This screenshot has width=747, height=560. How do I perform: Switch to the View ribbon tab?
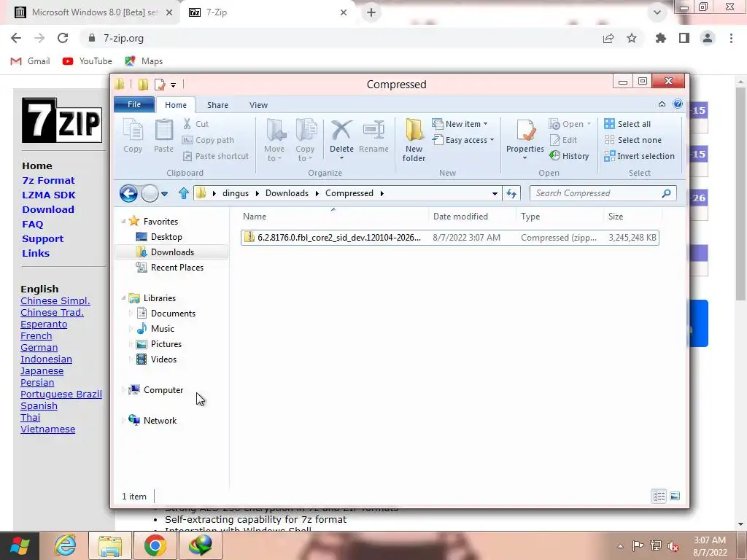point(259,105)
